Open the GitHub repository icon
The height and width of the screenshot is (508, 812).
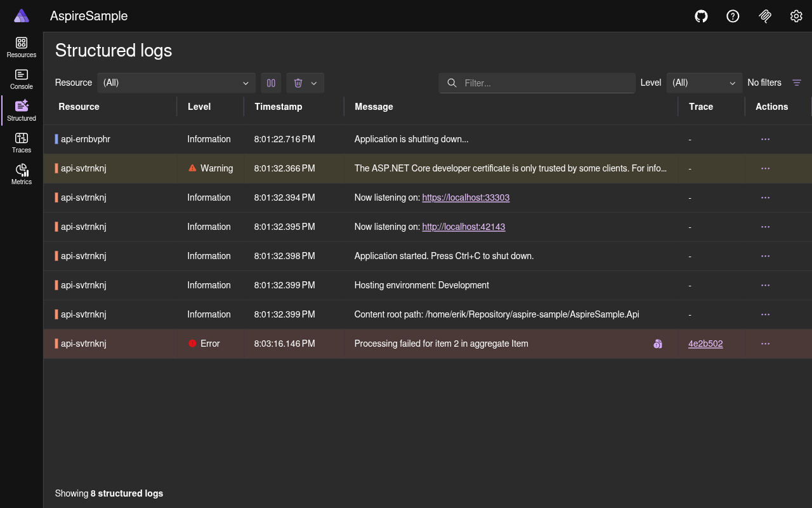[x=701, y=16]
